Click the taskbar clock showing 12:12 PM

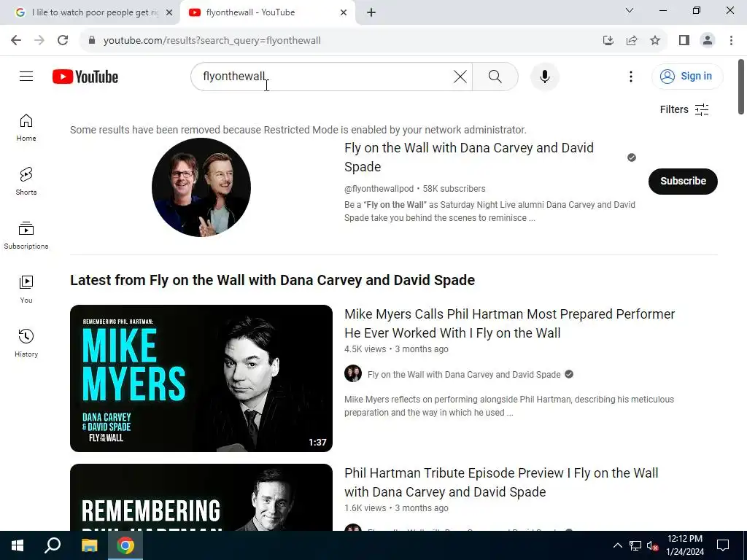(x=684, y=545)
